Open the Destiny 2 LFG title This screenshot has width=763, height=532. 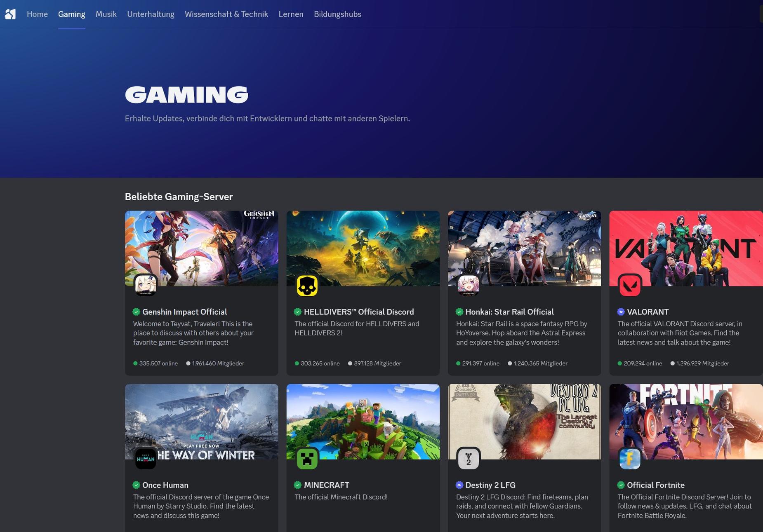point(490,485)
